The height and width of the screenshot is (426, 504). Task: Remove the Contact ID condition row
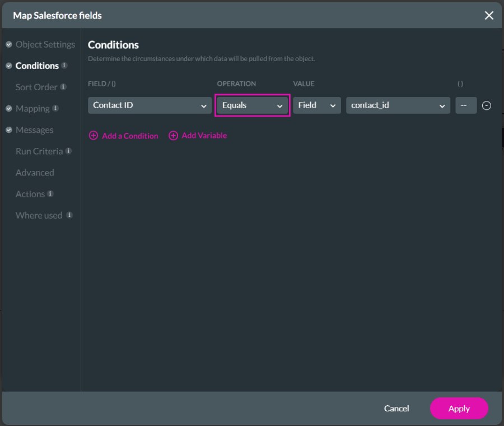click(487, 105)
